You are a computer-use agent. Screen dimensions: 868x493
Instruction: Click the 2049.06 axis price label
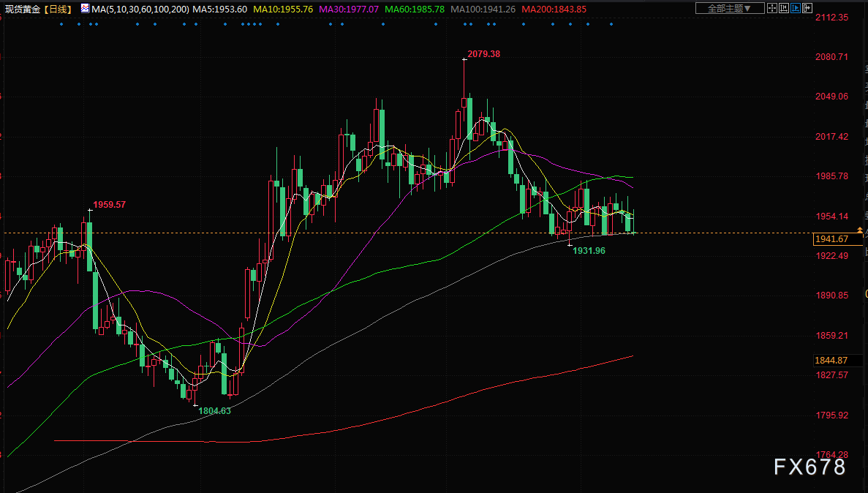pyautogui.click(x=831, y=97)
